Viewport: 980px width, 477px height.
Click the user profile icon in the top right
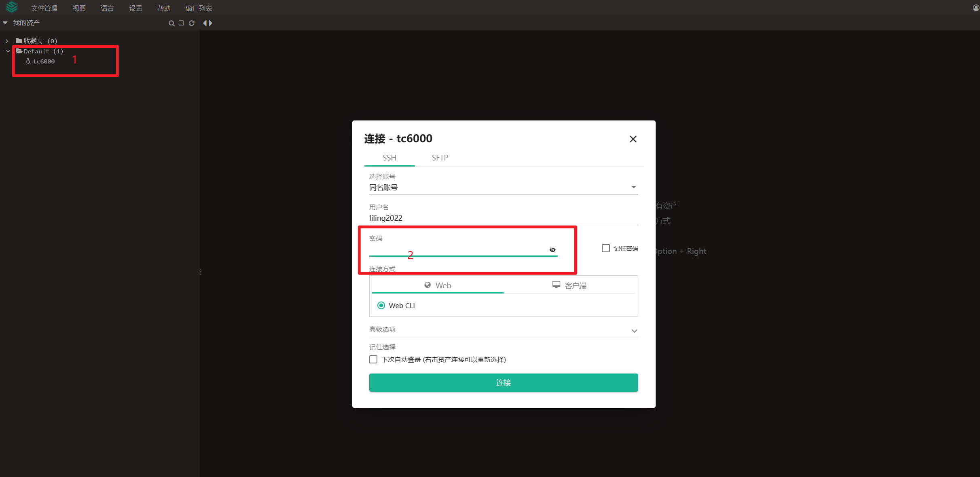pos(976,8)
